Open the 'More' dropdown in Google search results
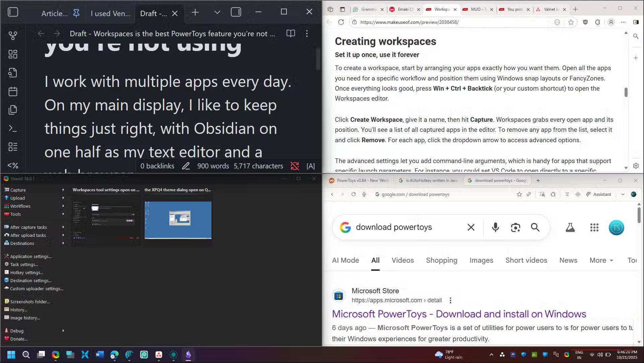The image size is (644, 363). [x=601, y=260]
